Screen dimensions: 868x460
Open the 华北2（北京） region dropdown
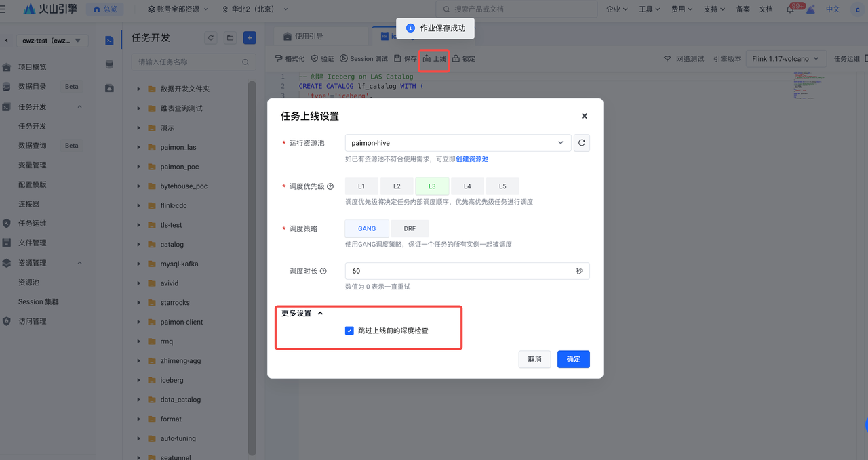coord(256,9)
